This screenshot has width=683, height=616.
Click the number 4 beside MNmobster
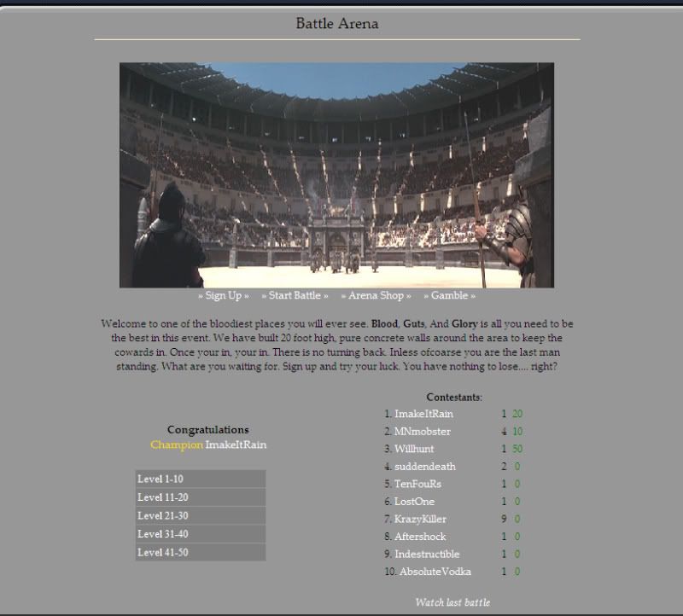pos(504,432)
